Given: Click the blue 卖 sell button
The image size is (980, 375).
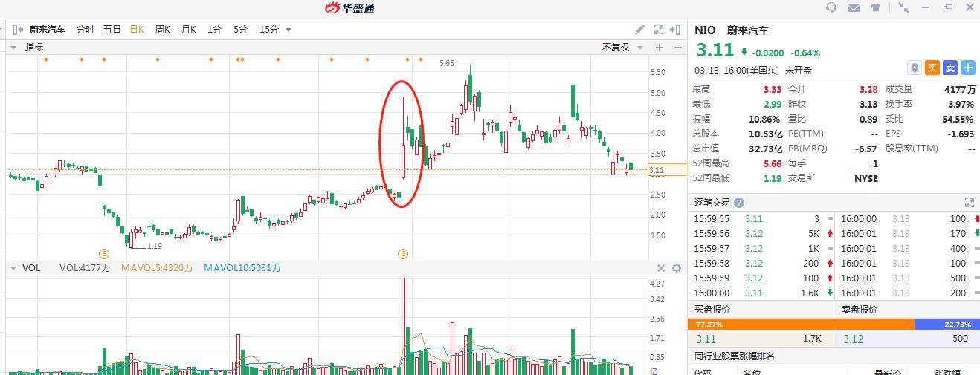Looking at the screenshot, I should [950, 68].
